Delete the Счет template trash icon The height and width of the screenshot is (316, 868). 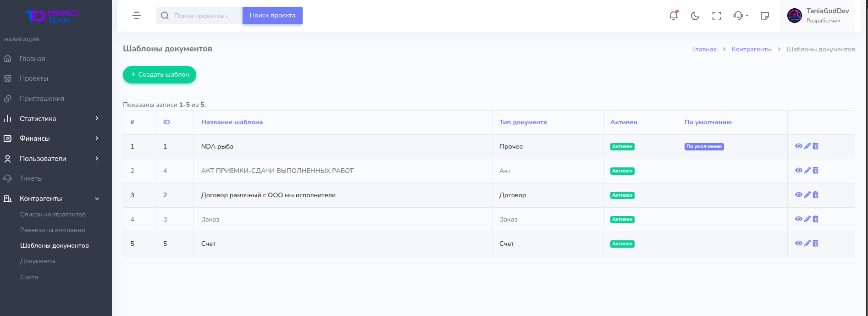click(x=815, y=244)
